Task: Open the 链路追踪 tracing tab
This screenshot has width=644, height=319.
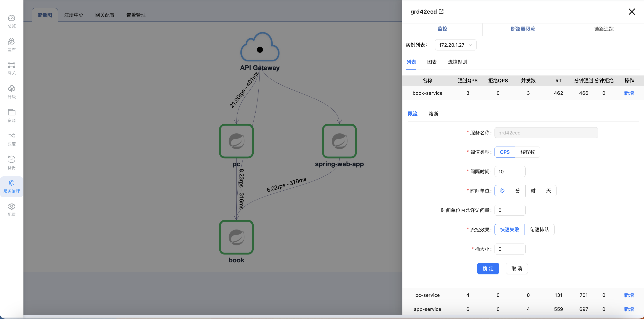Action: (604, 29)
